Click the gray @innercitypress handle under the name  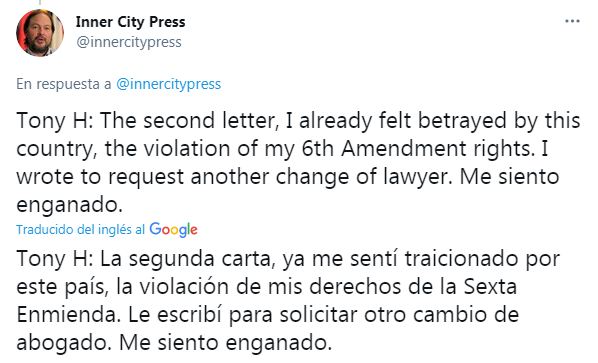pos(129,42)
